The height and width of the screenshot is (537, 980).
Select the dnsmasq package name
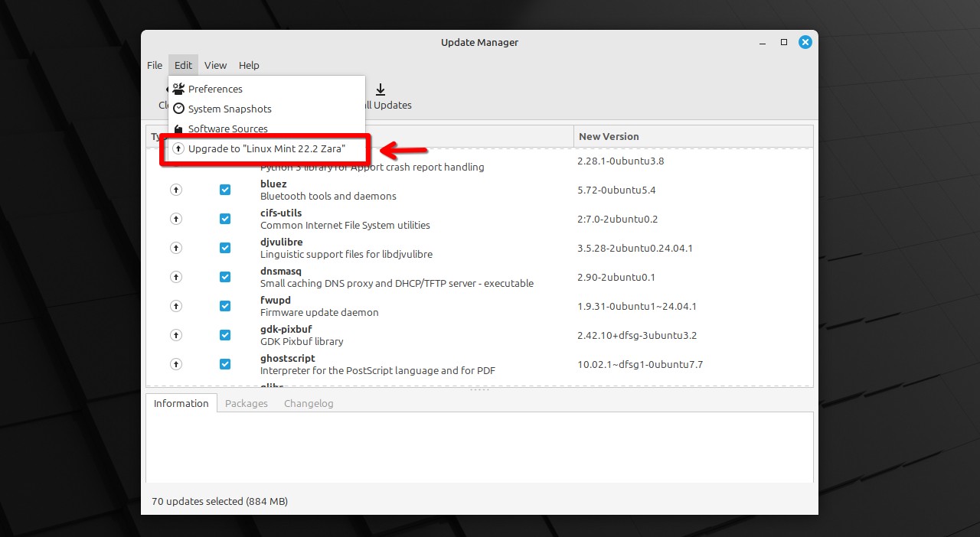281,272
